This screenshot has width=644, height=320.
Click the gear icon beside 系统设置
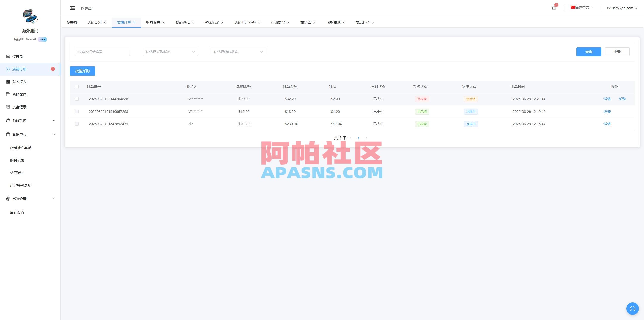pyautogui.click(x=8, y=199)
